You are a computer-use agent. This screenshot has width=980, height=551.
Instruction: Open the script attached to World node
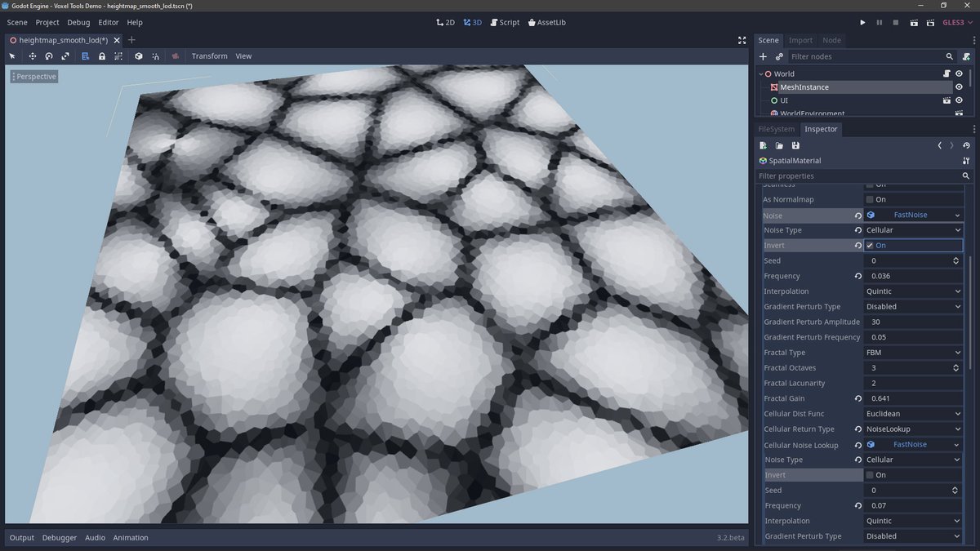point(947,73)
